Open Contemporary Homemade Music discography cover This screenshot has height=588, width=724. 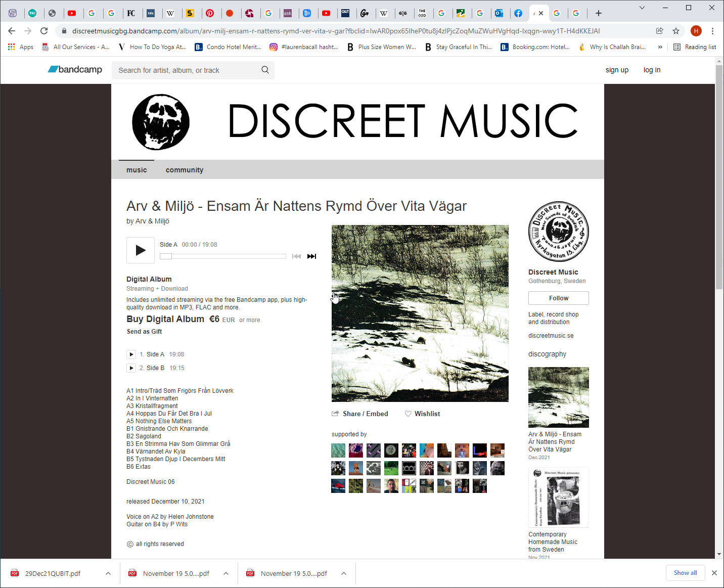(x=559, y=497)
